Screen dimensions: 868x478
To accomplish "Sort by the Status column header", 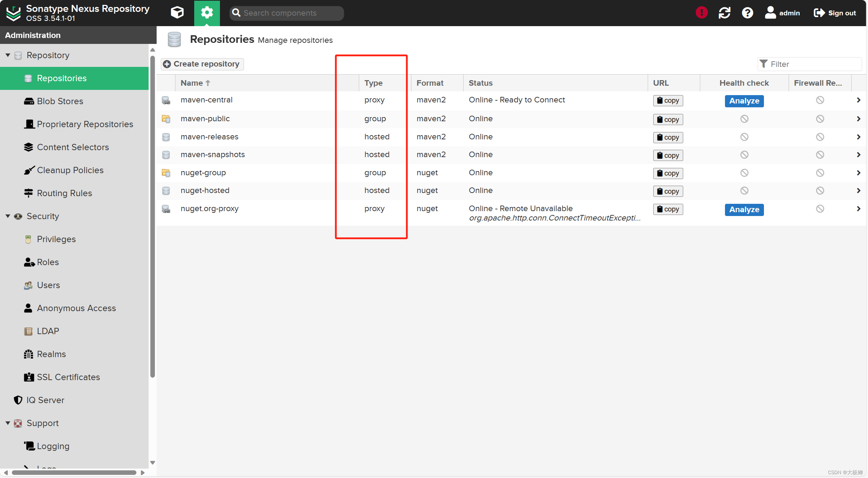I will point(555,83).
